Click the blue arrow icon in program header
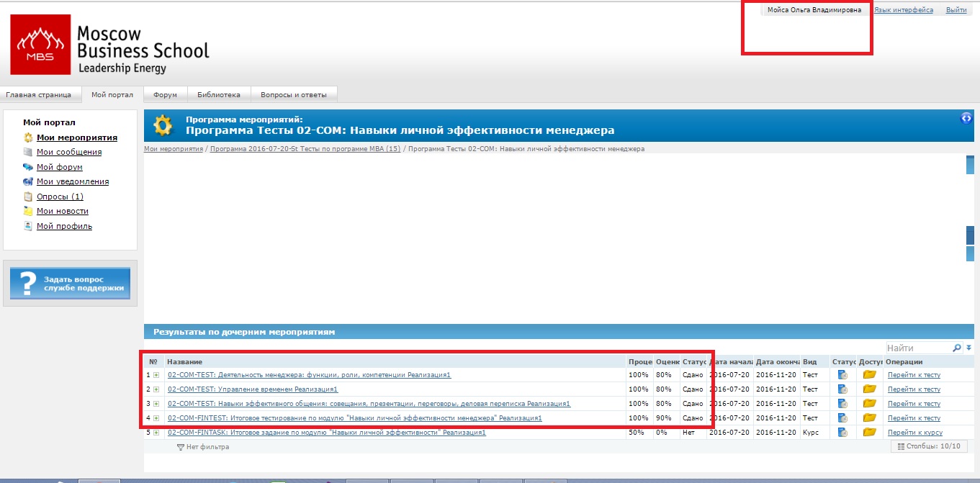The image size is (980, 483). (966, 119)
